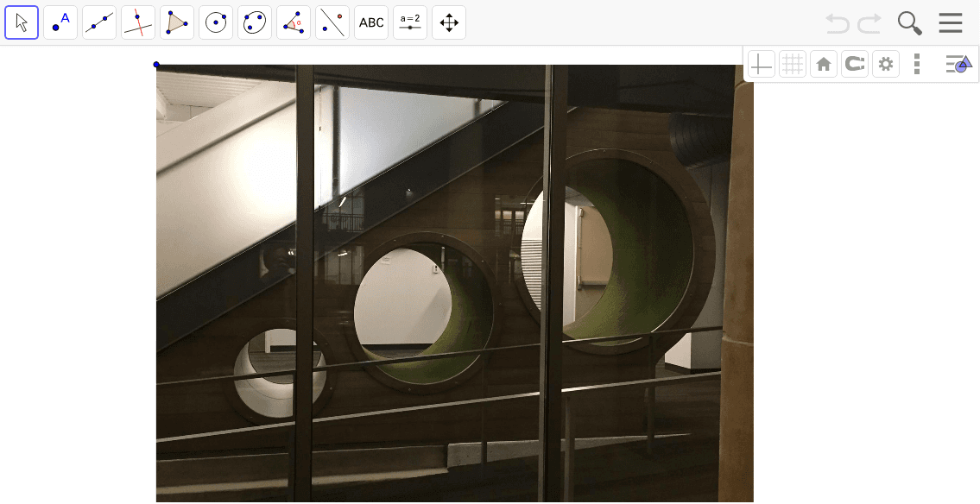Select the Ellipse tool
The height and width of the screenshot is (504, 980).
(255, 22)
